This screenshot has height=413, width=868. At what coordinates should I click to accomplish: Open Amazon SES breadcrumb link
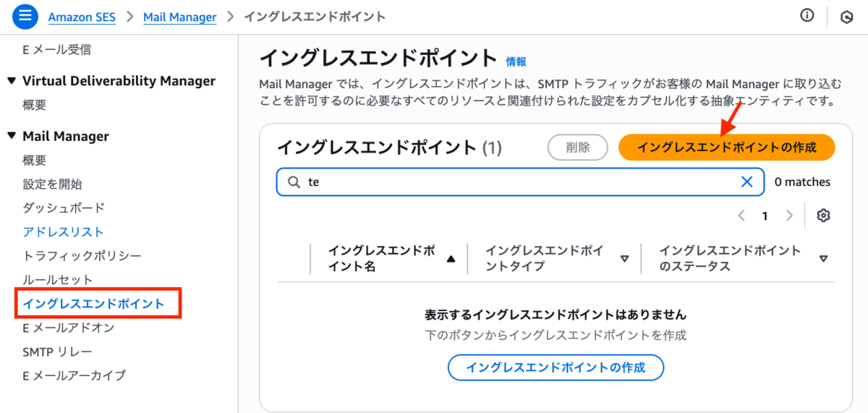coord(82,17)
